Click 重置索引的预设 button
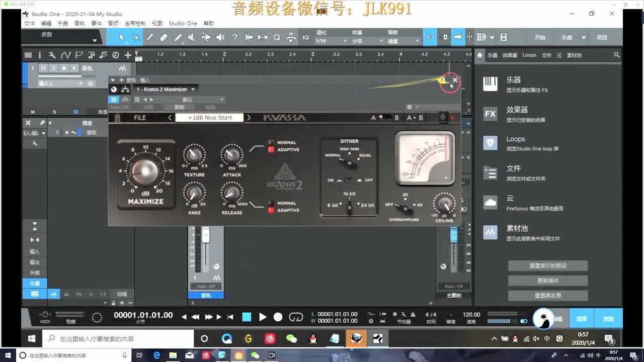This screenshot has width=644, height=362. [548, 265]
